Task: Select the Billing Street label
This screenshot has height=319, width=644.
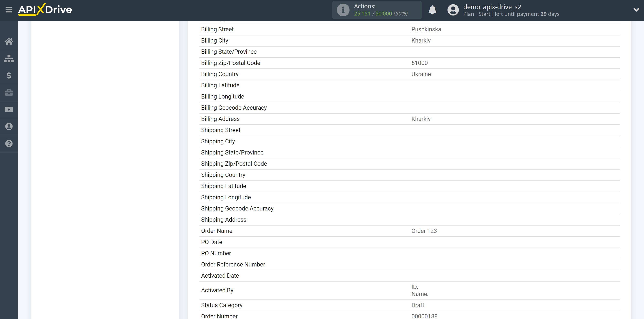Action: pyautogui.click(x=217, y=29)
